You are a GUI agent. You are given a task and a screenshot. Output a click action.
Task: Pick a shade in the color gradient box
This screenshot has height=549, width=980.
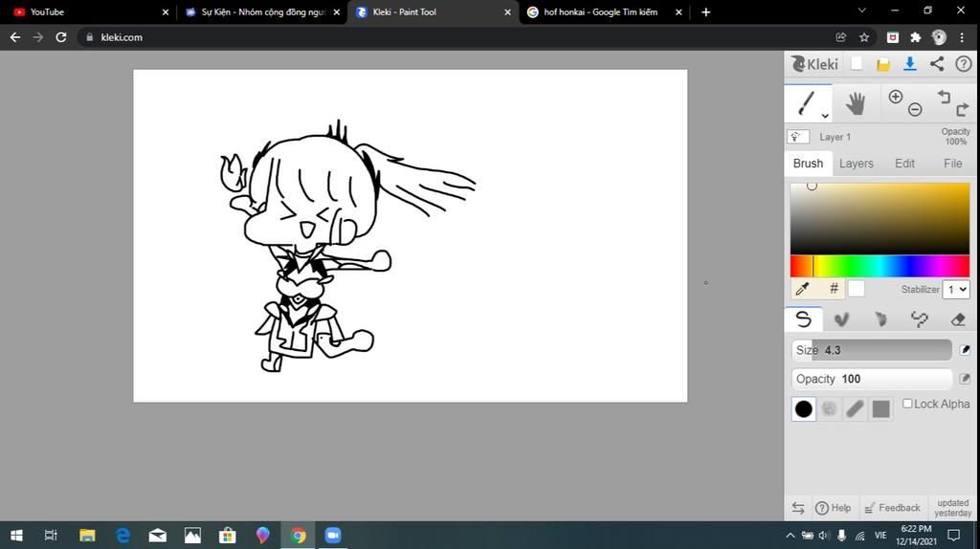(x=880, y=219)
